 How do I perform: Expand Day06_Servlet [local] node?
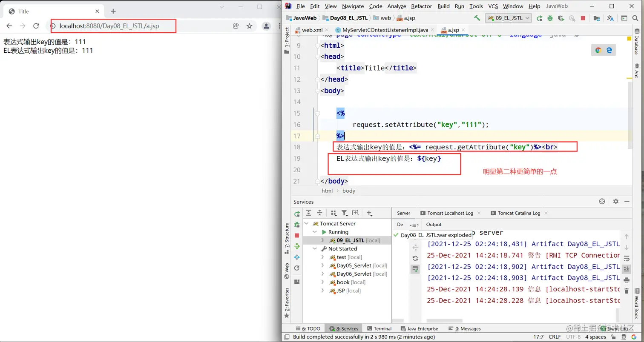click(323, 274)
